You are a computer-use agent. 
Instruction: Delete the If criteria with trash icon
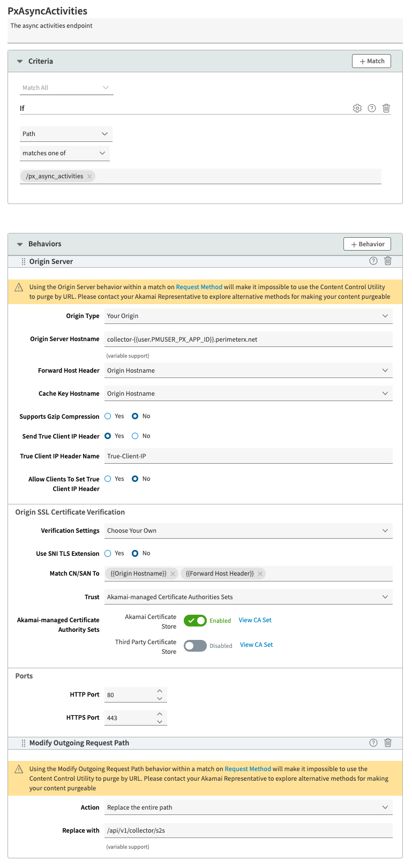386,108
